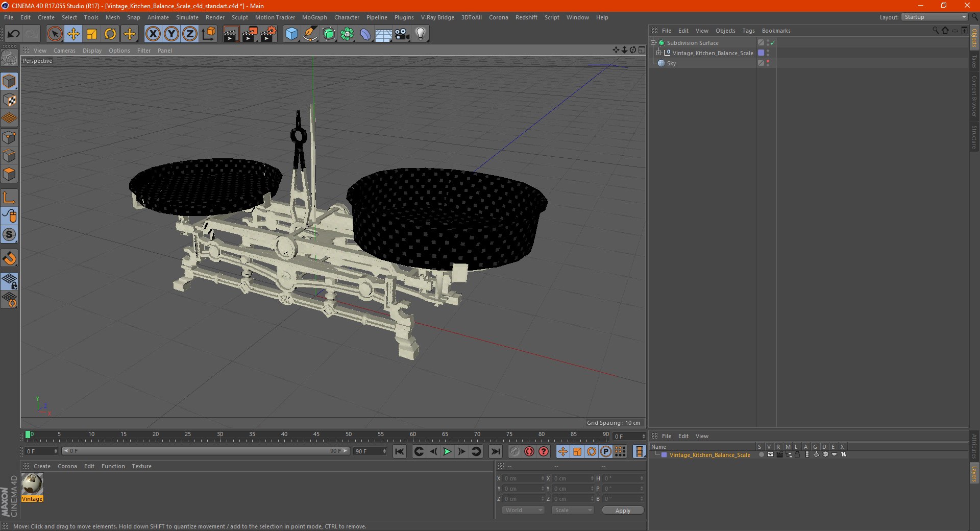This screenshot has width=980, height=531.
Task: Toggle Subdivision Surface enable checkmark
Action: [x=772, y=43]
